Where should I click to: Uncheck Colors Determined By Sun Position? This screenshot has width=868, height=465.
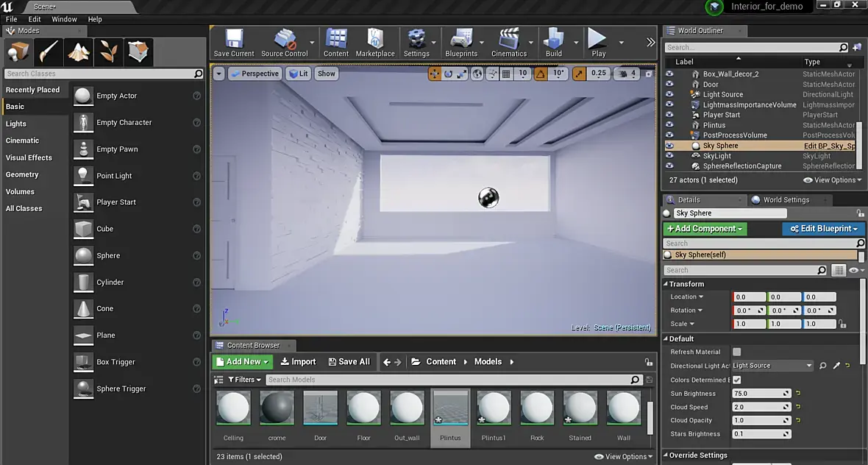click(737, 380)
